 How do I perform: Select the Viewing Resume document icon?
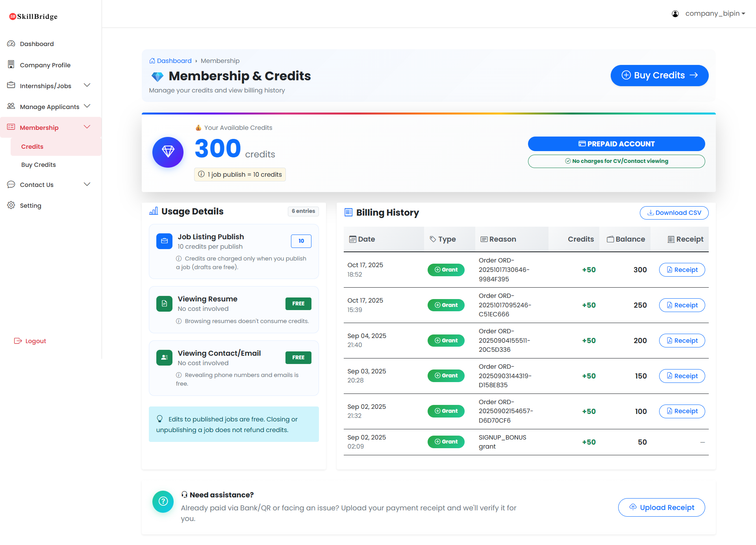pyautogui.click(x=164, y=303)
